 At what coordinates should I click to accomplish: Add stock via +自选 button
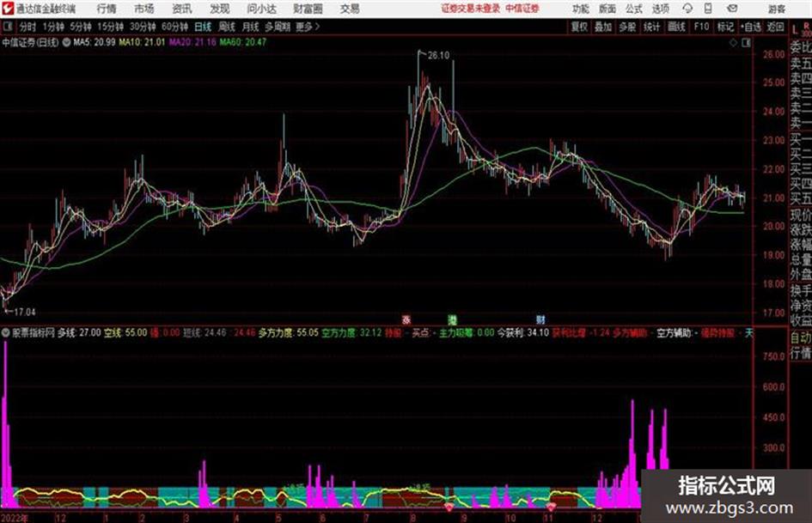coord(751,27)
